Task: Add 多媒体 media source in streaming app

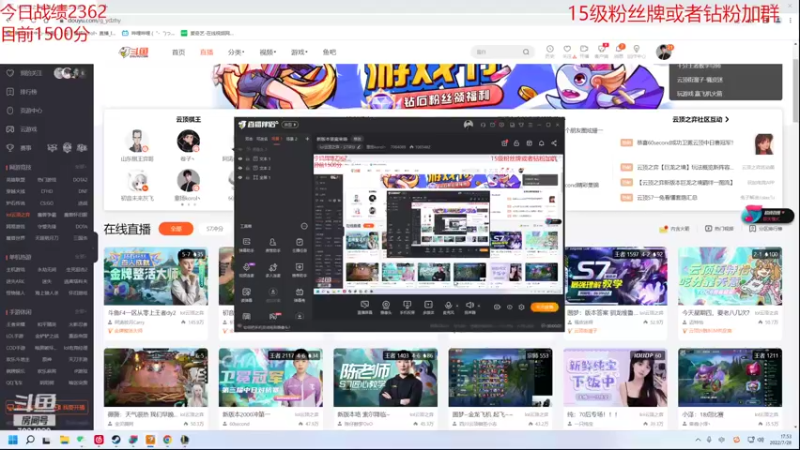Action: (428, 307)
